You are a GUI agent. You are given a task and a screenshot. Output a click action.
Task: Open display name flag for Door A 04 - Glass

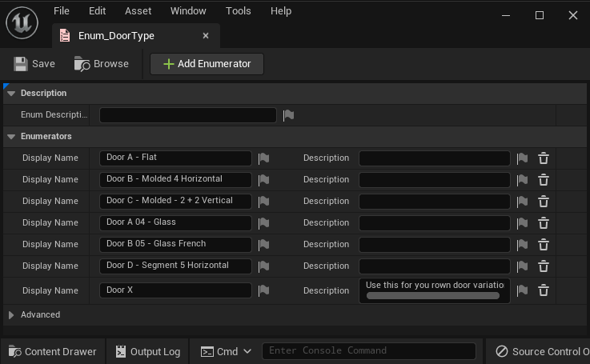coord(263,223)
